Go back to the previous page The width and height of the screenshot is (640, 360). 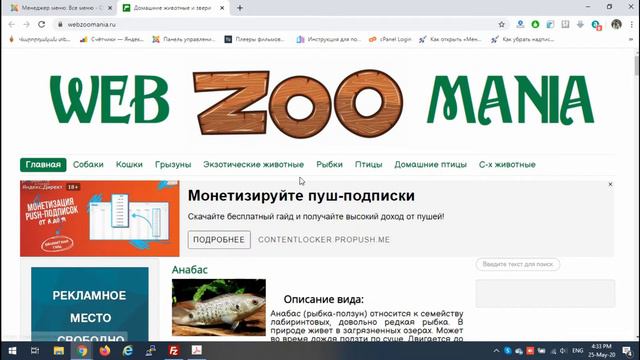11,24
